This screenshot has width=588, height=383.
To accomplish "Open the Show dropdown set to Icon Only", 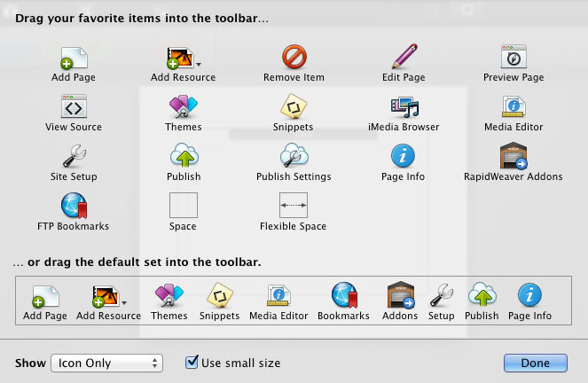I will click(107, 363).
